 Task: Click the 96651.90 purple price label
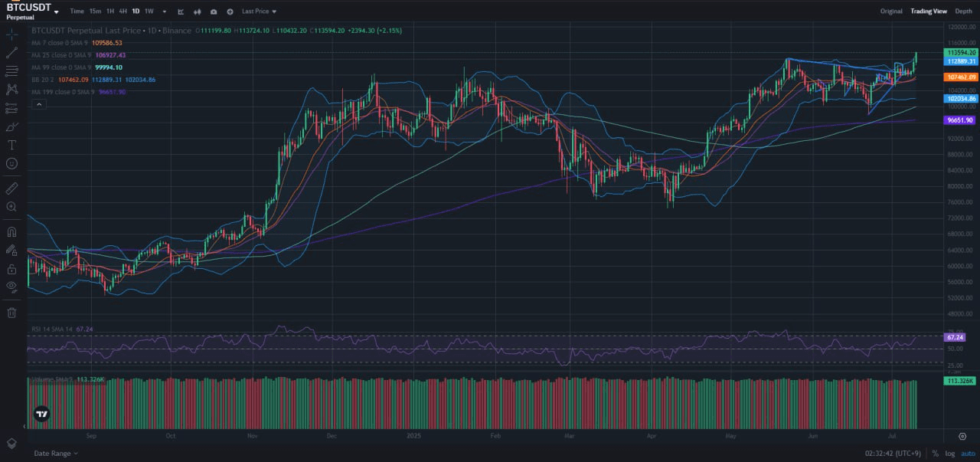pos(961,120)
